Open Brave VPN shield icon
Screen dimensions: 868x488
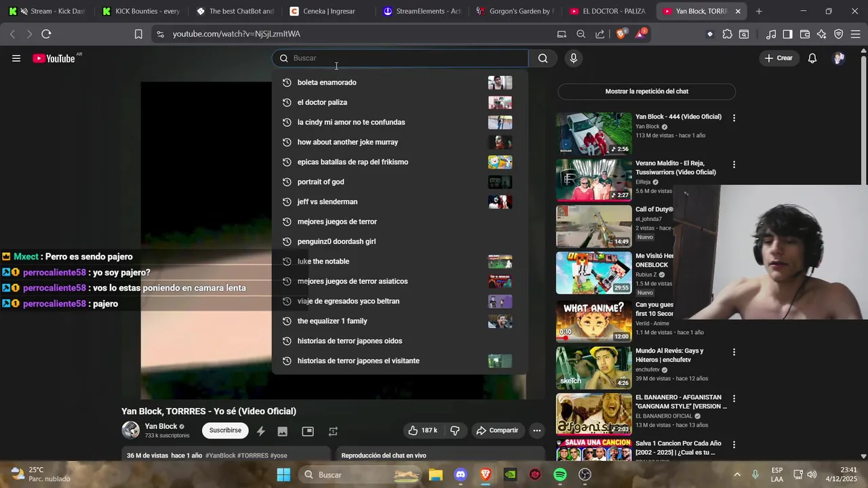[839, 34]
